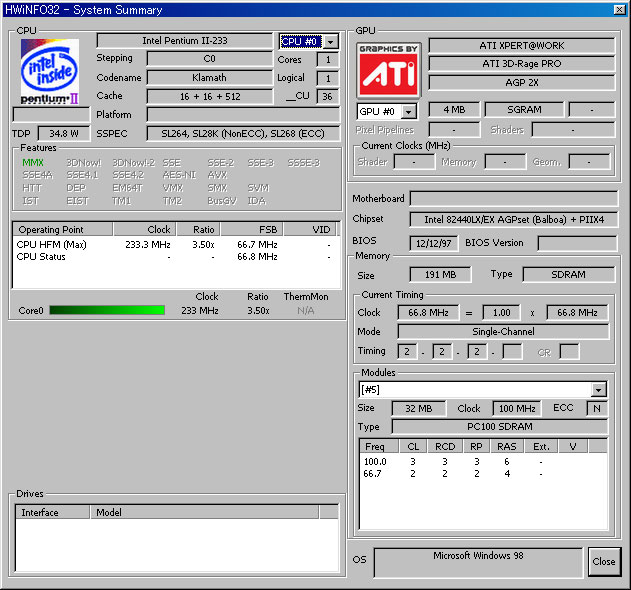Screen dimensions: 631x590
Task: Click the greyed AES-NI feature label
Action: pos(179,175)
